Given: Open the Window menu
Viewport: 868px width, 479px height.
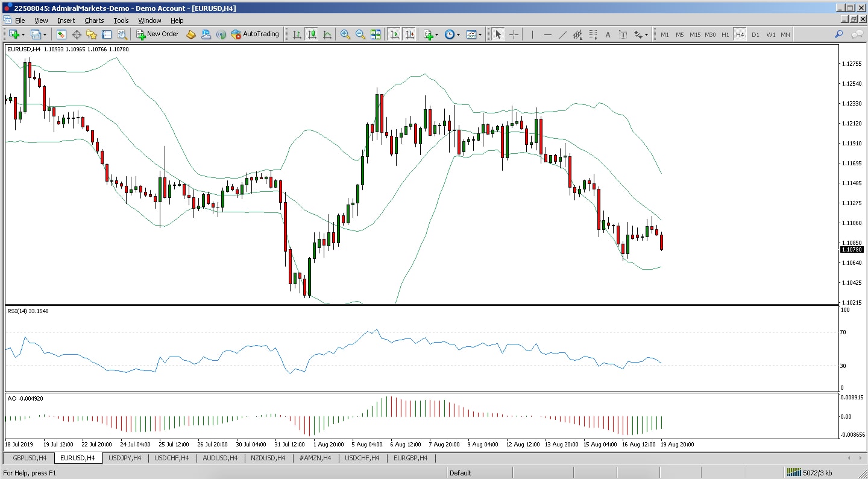Looking at the screenshot, I should 149,20.
